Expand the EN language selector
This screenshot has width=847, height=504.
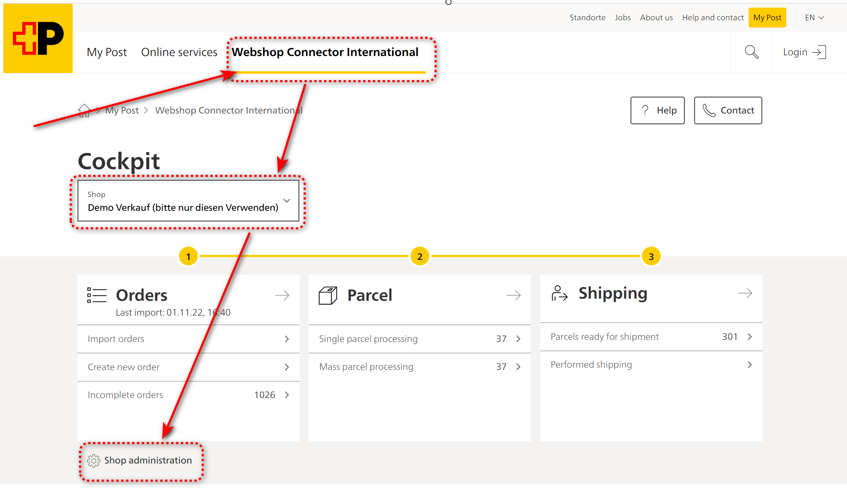[814, 18]
